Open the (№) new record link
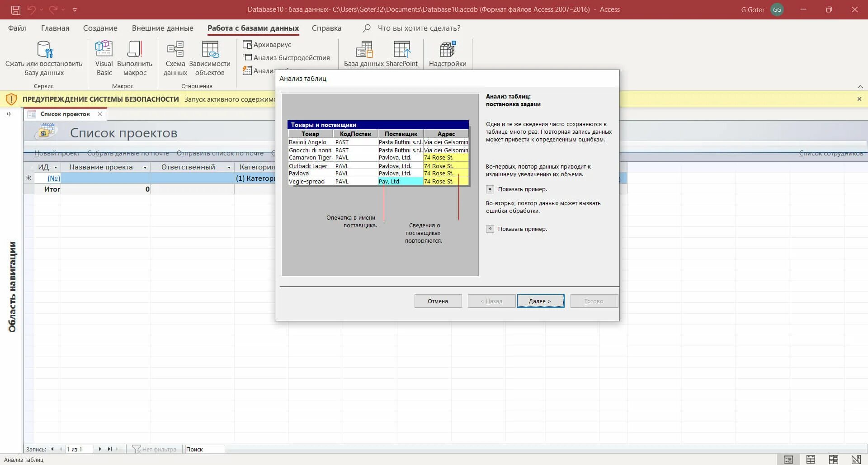The height and width of the screenshot is (465, 868). point(54,178)
